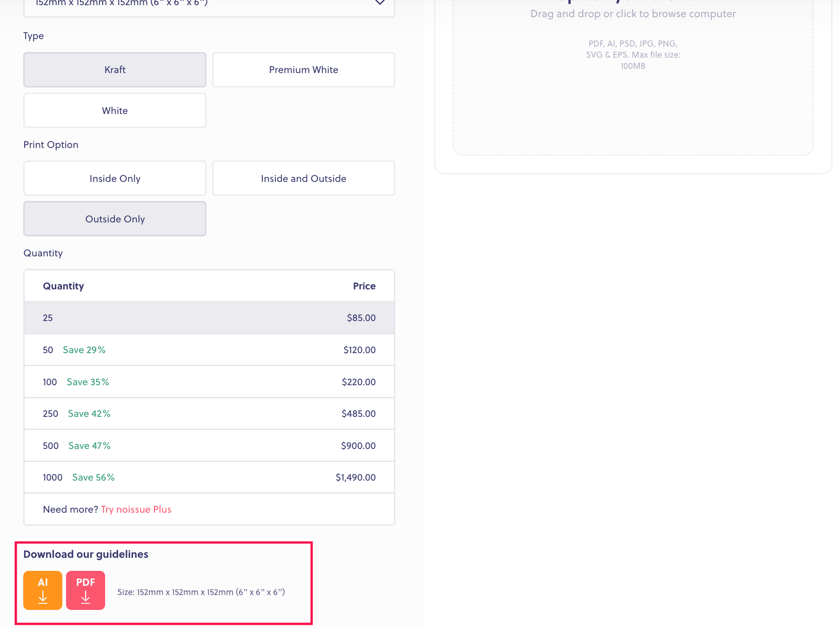Choose Inside and Outside printing
Screen dimensions: 840x629
tap(303, 179)
